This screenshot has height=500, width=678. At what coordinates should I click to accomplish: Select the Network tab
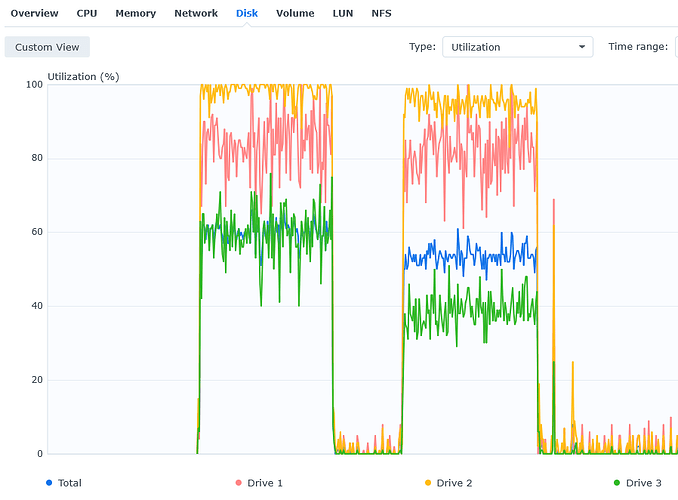196,13
